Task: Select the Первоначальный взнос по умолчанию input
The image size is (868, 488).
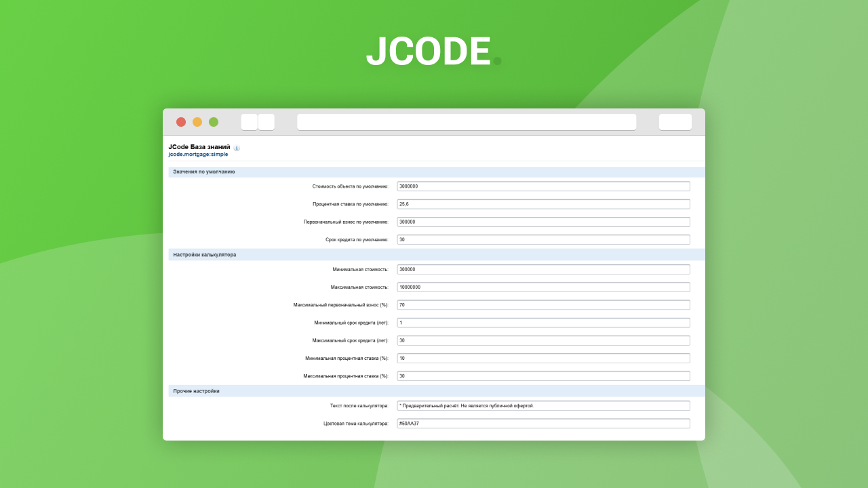Action: [x=543, y=222]
